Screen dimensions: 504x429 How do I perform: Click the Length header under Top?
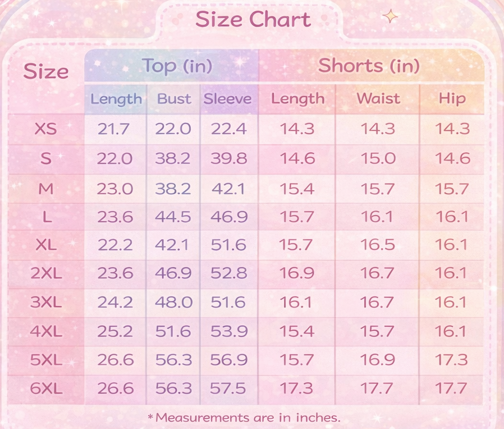(x=116, y=99)
